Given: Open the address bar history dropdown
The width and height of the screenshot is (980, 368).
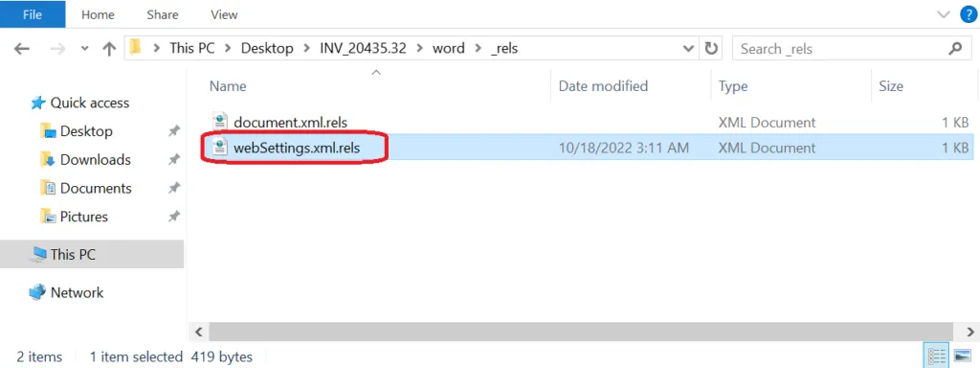Looking at the screenshot, I should click(x=688, y=49).
